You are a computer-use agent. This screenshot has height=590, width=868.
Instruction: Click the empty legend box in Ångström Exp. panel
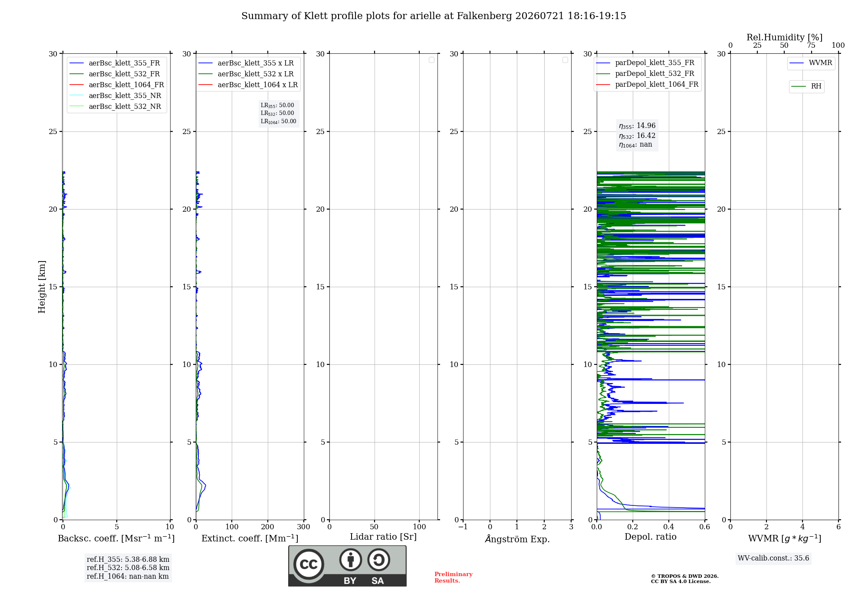click(x=565, y=60)
